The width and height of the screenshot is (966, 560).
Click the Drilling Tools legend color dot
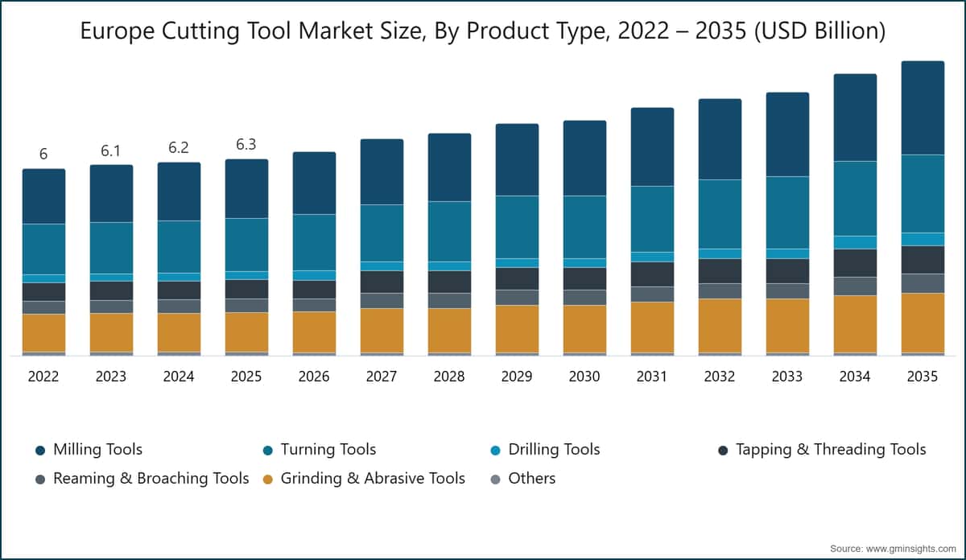pos(495,450)
